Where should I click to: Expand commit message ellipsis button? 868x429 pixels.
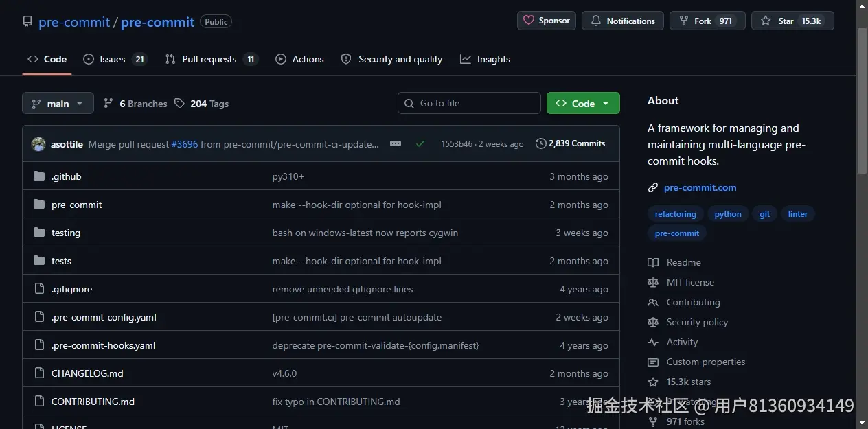[396, 143]
